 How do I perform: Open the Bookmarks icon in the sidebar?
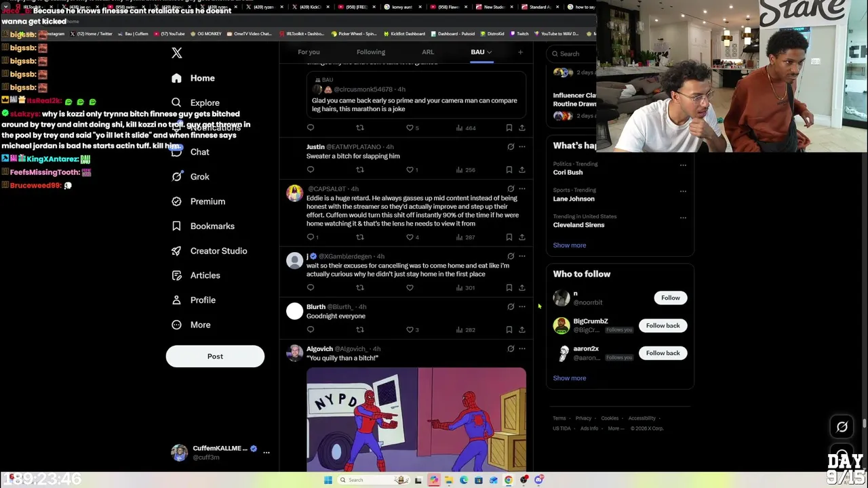click(177, 226)
